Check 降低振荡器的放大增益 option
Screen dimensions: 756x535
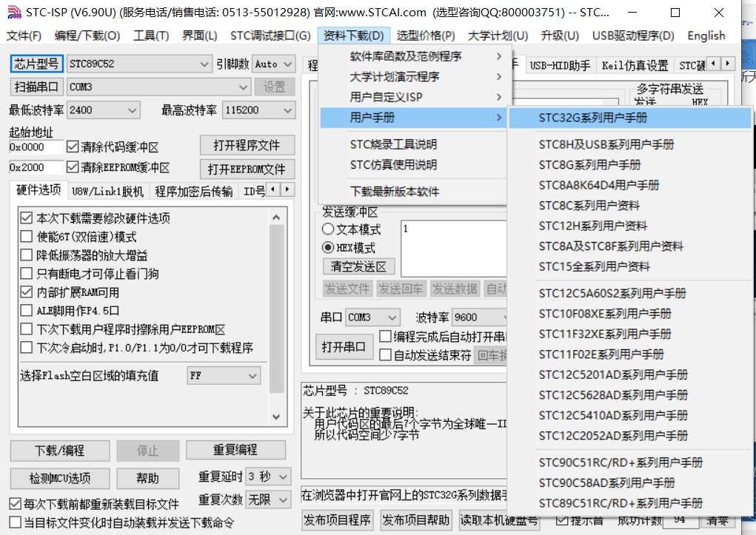pos(26,255)
